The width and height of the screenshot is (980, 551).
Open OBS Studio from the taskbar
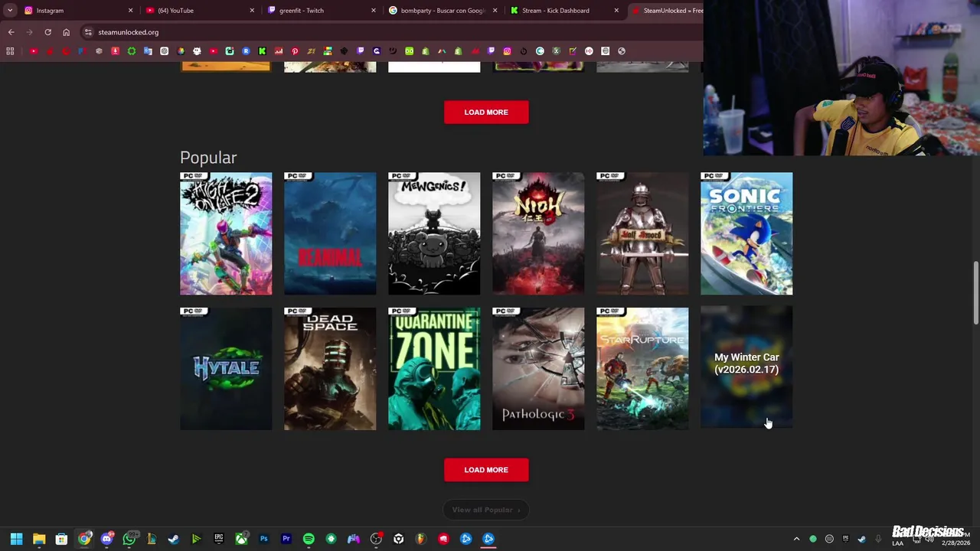point(376,539)
